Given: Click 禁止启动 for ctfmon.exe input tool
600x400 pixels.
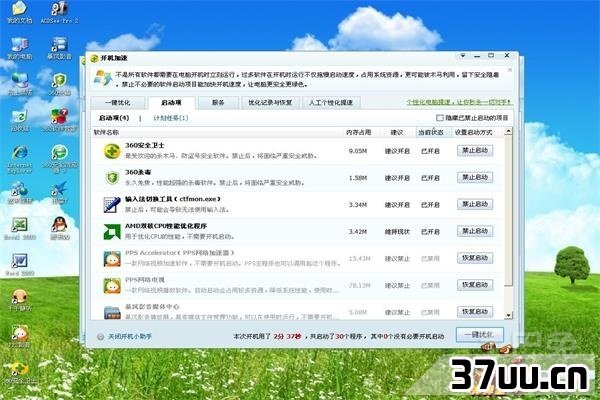Looking at the screenshot, I should [x=475, y=204].
